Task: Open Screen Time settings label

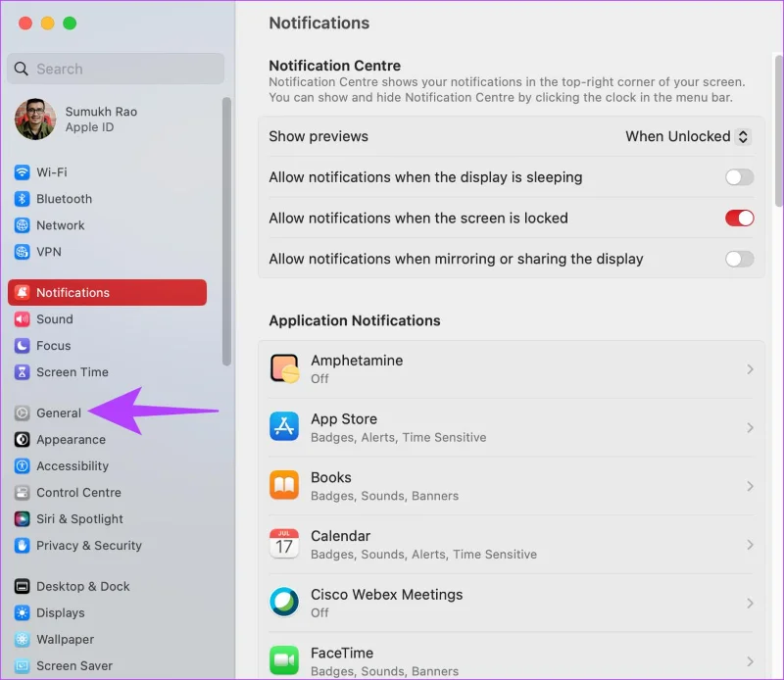Action: click(73, 372)
